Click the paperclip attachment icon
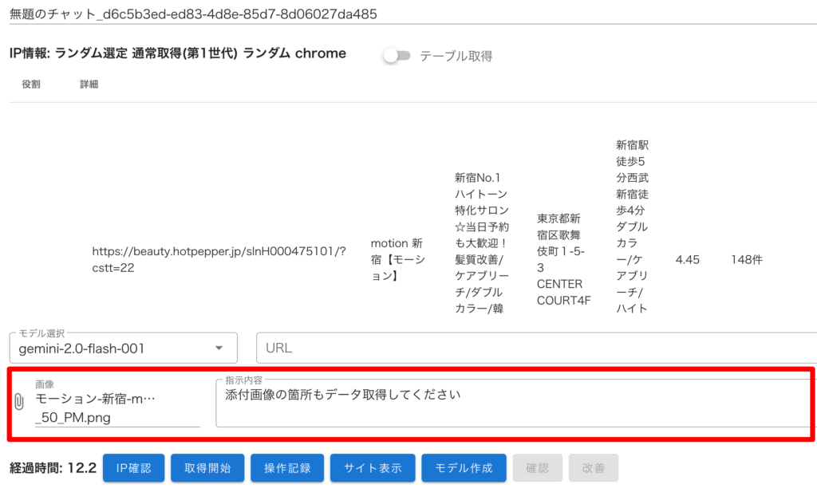Image resolution: width=817 pixels, height=504 pixels. pos(19,403)
